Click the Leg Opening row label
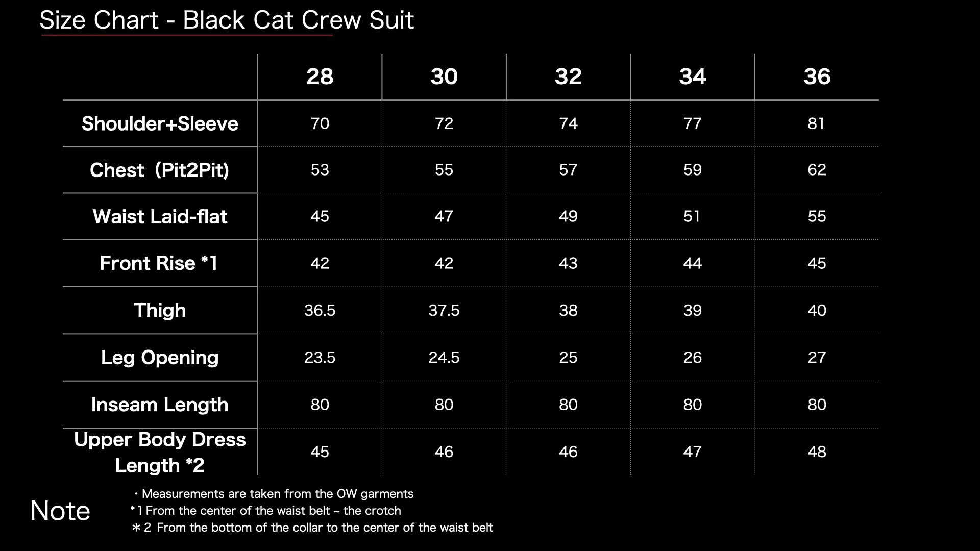The height and width of the screenshot is (551, 980). point(160,357)
